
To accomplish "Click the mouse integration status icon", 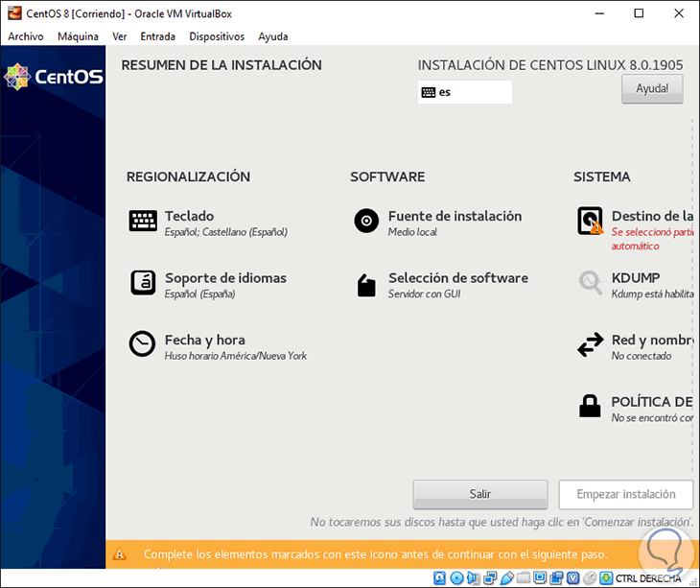I will 590,578.
